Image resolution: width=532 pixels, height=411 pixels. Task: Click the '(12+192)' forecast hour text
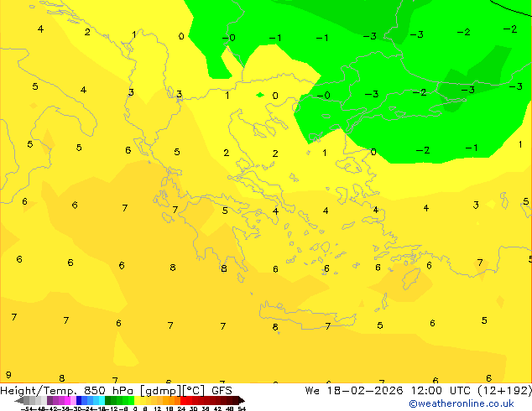point(505,391)
